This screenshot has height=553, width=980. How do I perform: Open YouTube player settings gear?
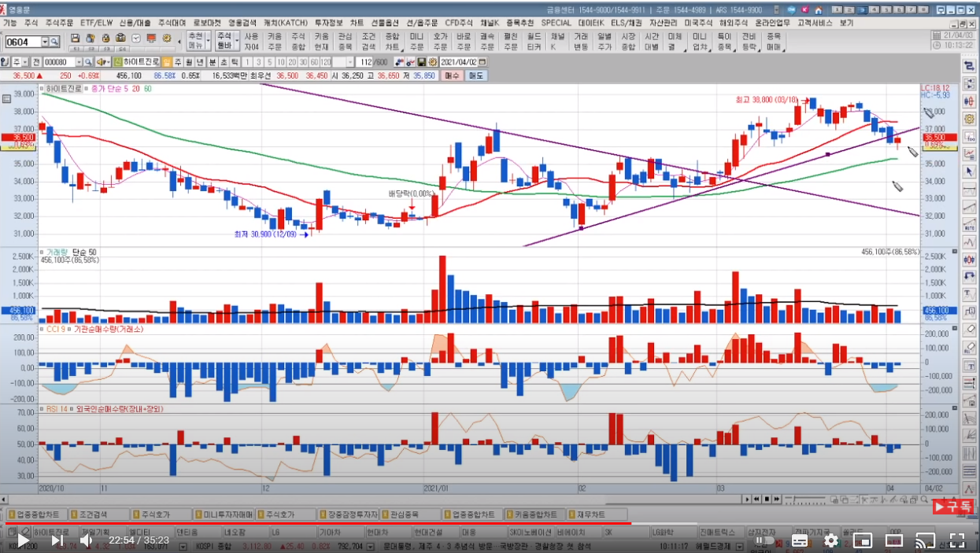click(x=830, y=540)
